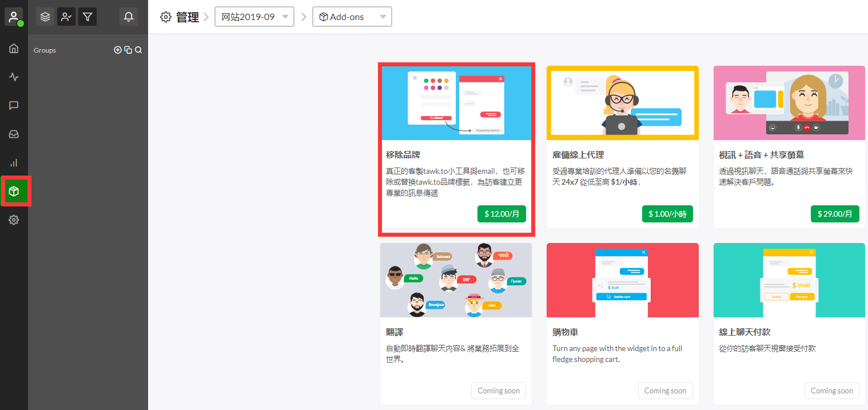
Task: Click the $12.00/月 price button
Action: pyautogui.click(x=501, y=214)
